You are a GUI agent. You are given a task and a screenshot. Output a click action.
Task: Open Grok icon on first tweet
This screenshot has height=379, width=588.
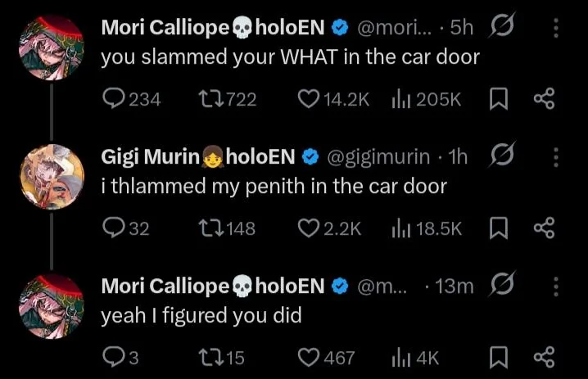[502, 25]
